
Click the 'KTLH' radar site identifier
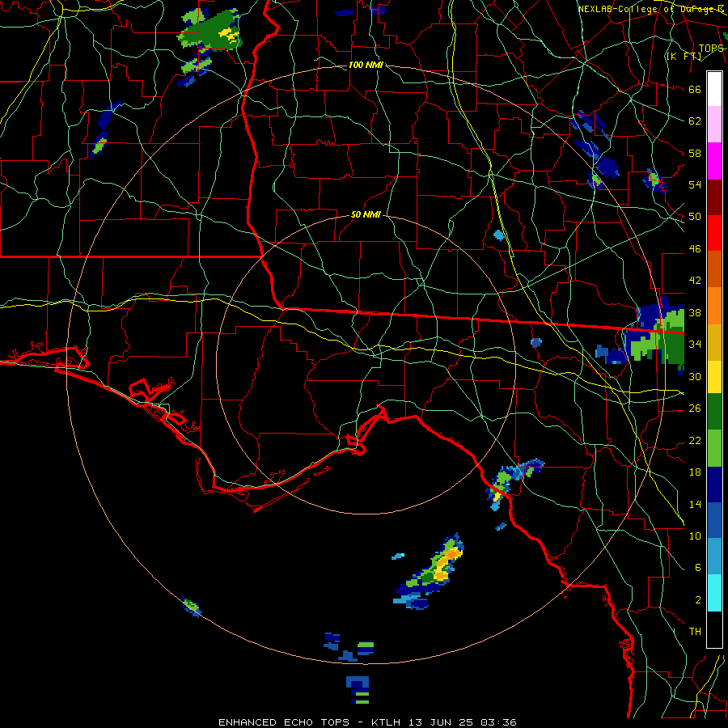[x=387, y=722]
